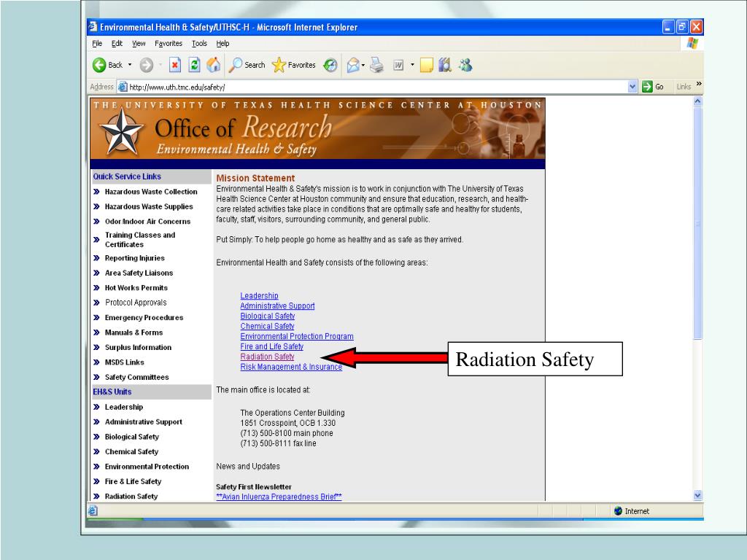This screenshot has height=560, width=747.
Task: Expand the Links toolbar chevron
Action: (x=699, y=84)
